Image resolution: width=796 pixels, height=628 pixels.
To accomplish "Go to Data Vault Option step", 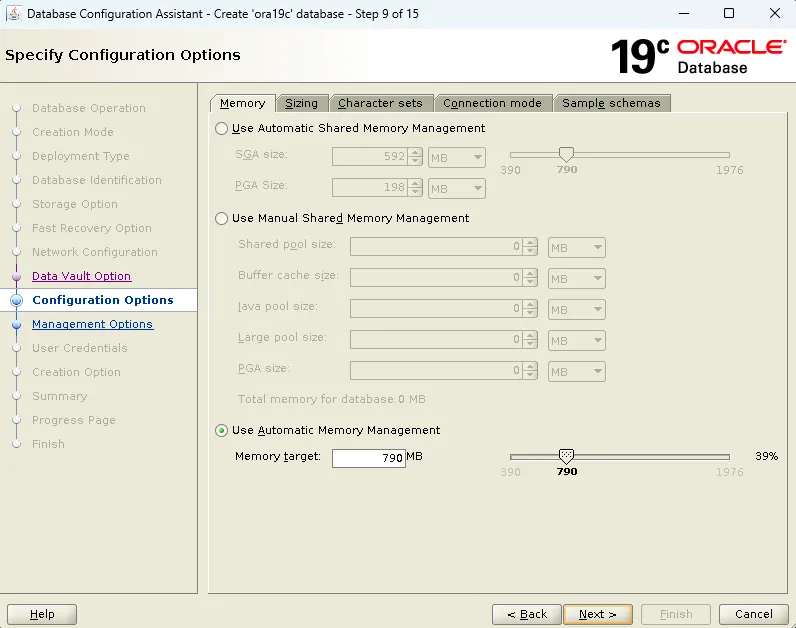I will (82, 276).
